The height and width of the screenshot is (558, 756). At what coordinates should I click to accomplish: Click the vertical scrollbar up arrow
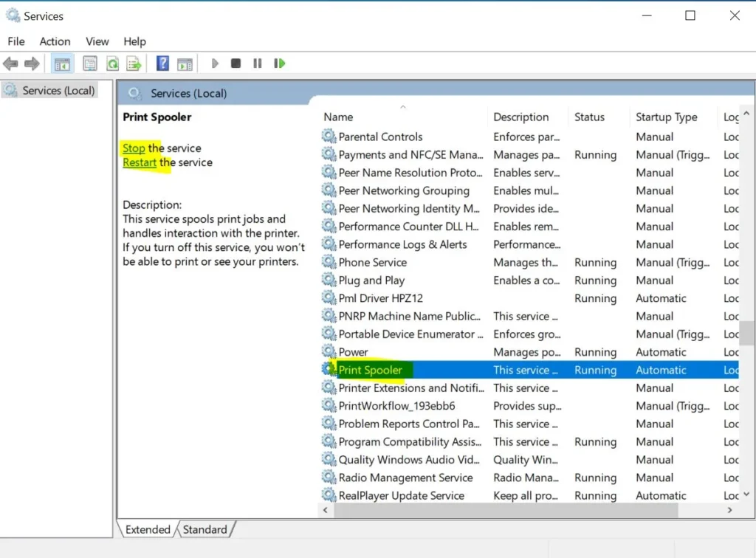coord(746,114)
